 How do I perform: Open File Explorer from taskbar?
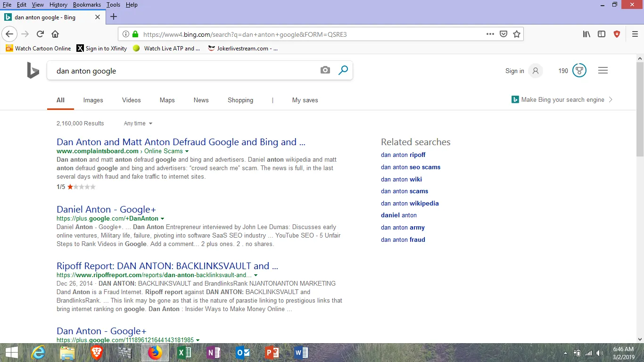click(67, 353)
